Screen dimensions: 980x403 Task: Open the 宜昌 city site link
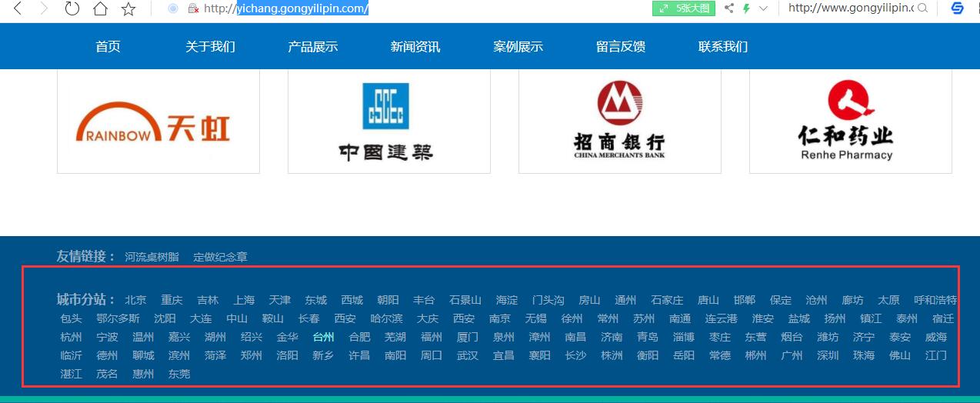(504, 355)
